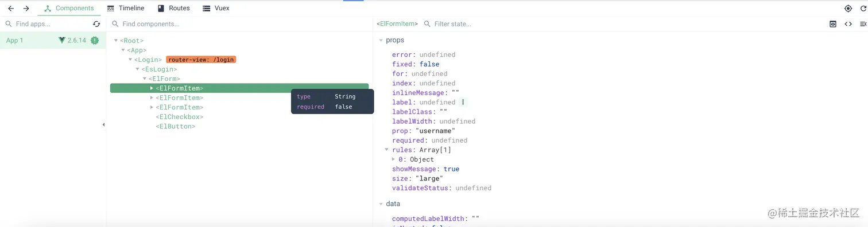The height and width of the screenshot is (227, 868).
Task: Expand the 0: Object entry
Action: (393, 159)
